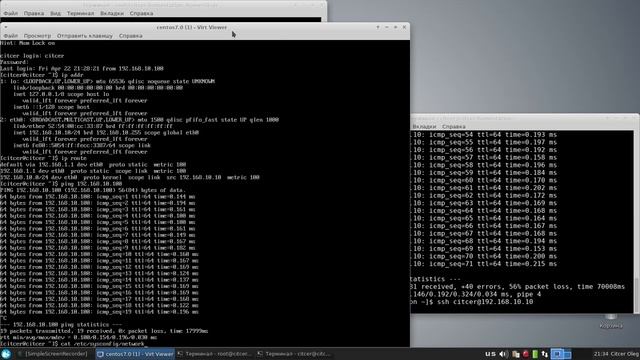Click the '19 packets transmitted' statistics line

pyautogui.click(x=104, y=331)
